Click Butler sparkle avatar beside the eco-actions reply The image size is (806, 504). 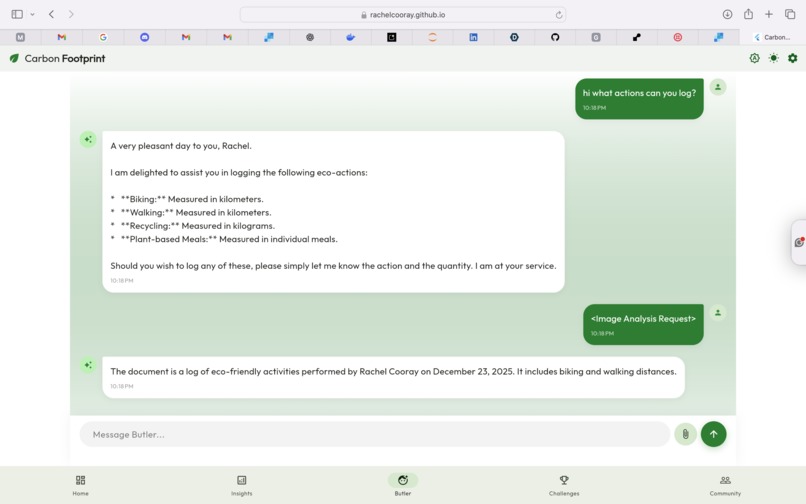tap(88, 139)
